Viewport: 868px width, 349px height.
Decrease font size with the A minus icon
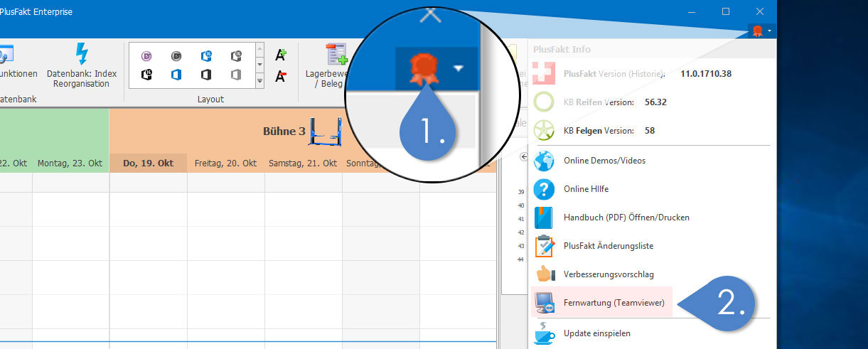point(281,76)
